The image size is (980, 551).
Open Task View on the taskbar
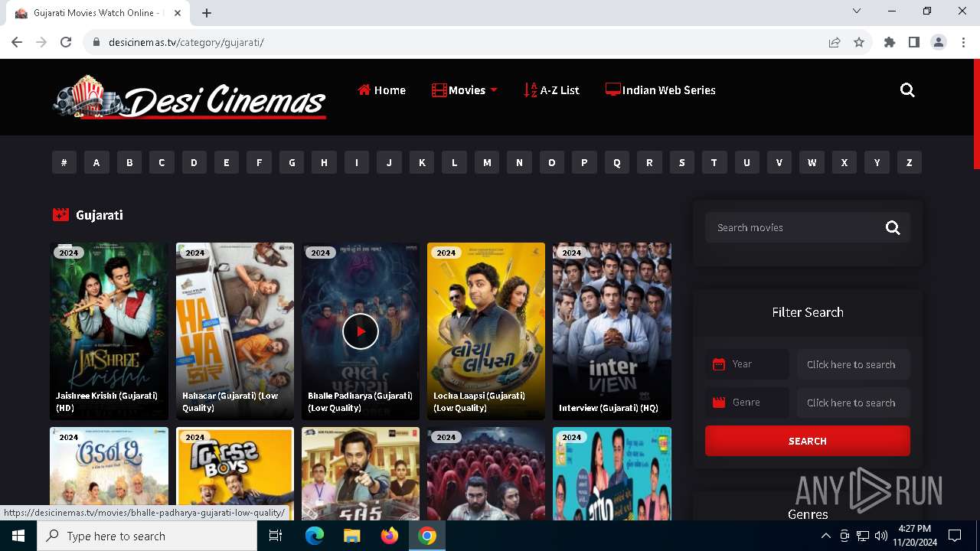276,536
